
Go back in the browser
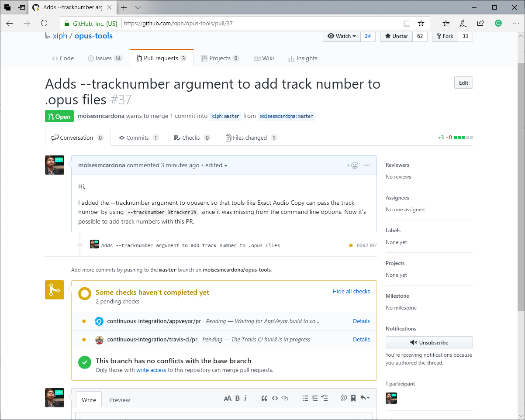[10, 23]
